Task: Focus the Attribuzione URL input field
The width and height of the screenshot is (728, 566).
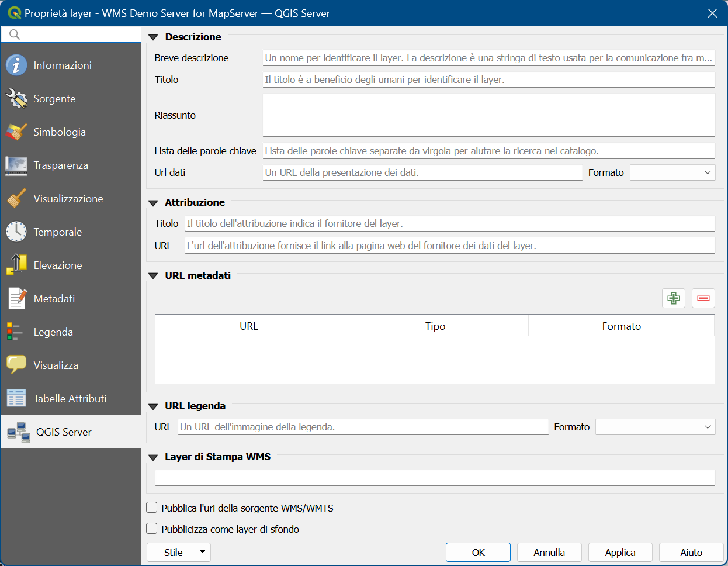Action: pyautogui.click(x=450, y=246)
